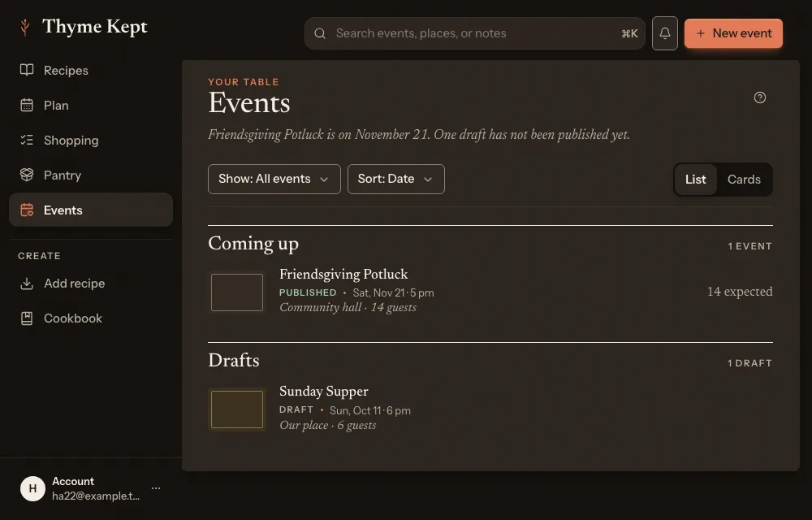812x520 pixels.
Task: Click the Cookbook icon in sidebar
Action: click(27, 318)
